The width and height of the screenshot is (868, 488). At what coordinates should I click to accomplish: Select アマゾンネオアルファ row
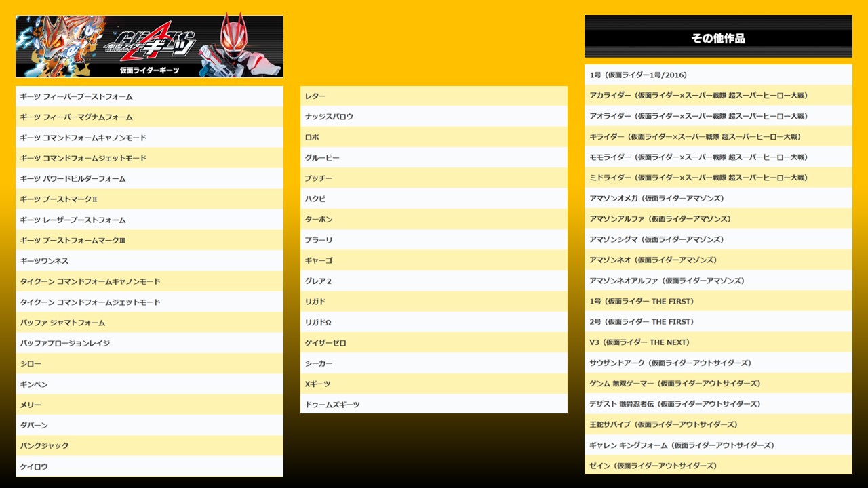pos(718,281)
